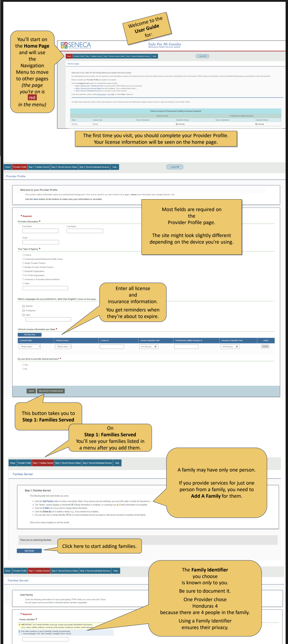The width and height of the screenshot is (288, 644).
Task: Click the Edit pencil icon in instructions
Action: point(44,508)
